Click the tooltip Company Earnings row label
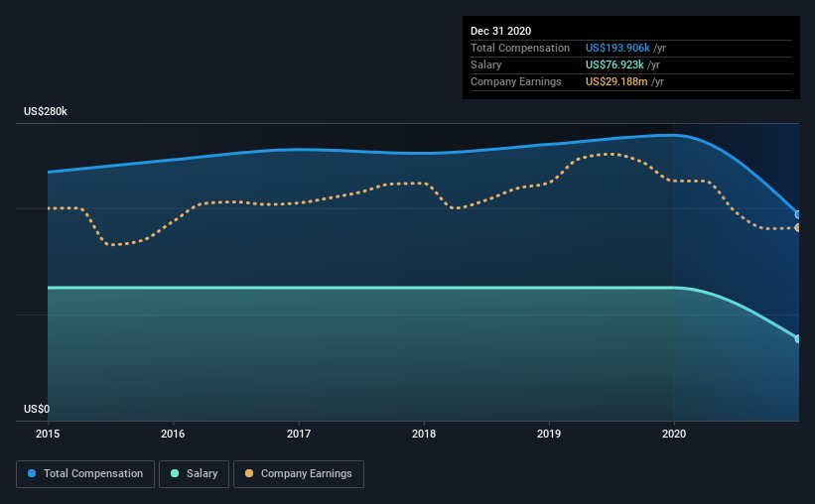The width and height of the screenshot is (815, 504). click(x=515, y=81)
